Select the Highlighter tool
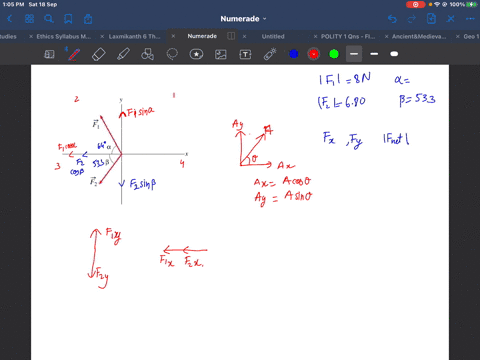Image resolution: width=480 pixels, height=360 pixels. point(123,54)
